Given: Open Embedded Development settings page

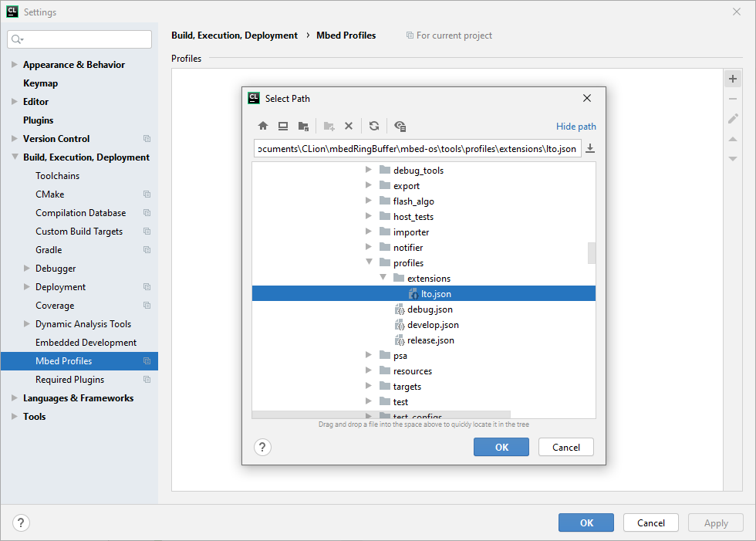Looking at the screenshot, I should click(x=86, y=343).
